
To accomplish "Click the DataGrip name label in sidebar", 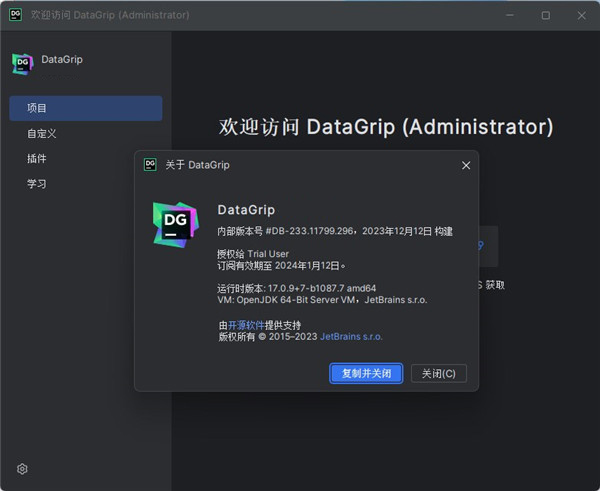I will click(x=62, y=59).
